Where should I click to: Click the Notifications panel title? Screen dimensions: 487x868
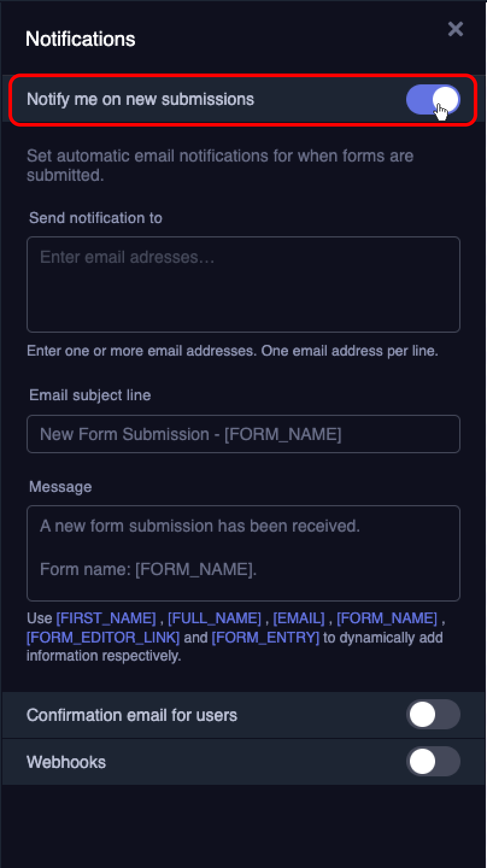coord(80,39)
